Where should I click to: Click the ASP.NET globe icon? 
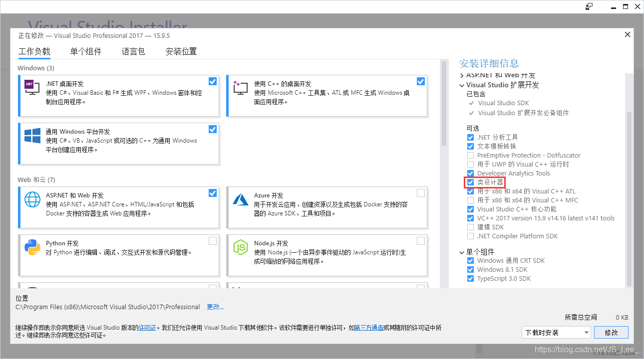[x=32, y=199]
